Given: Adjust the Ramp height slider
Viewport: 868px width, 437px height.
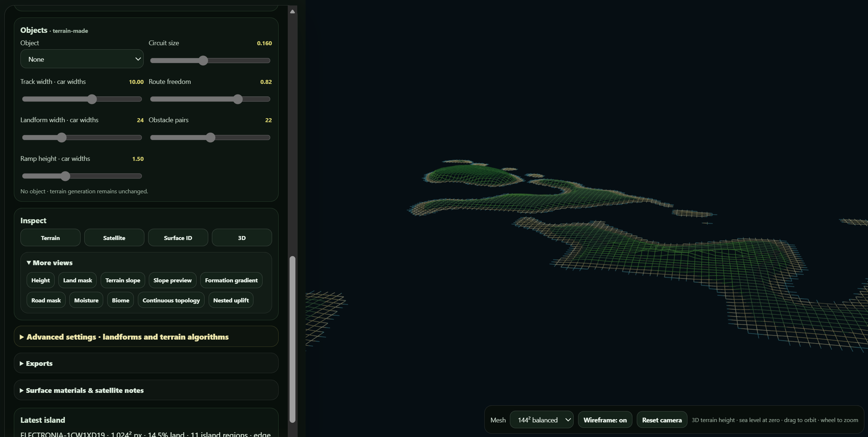Looking at the screenshot, I should 82,176.
